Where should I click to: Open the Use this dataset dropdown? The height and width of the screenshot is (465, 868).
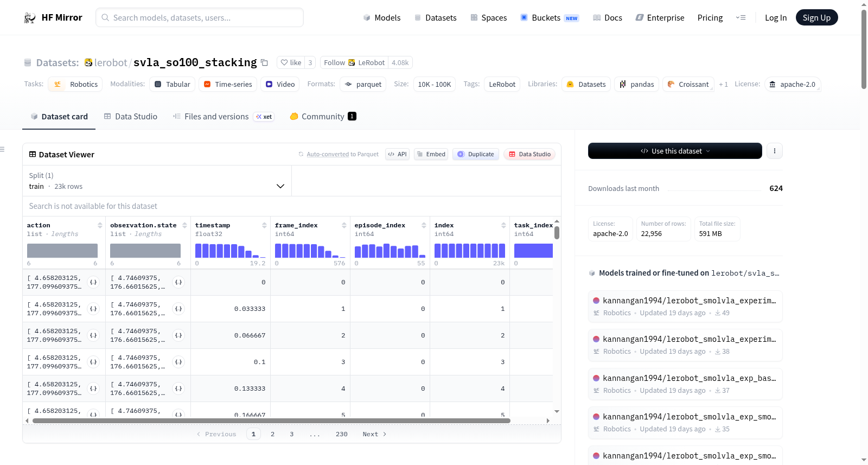675,151
